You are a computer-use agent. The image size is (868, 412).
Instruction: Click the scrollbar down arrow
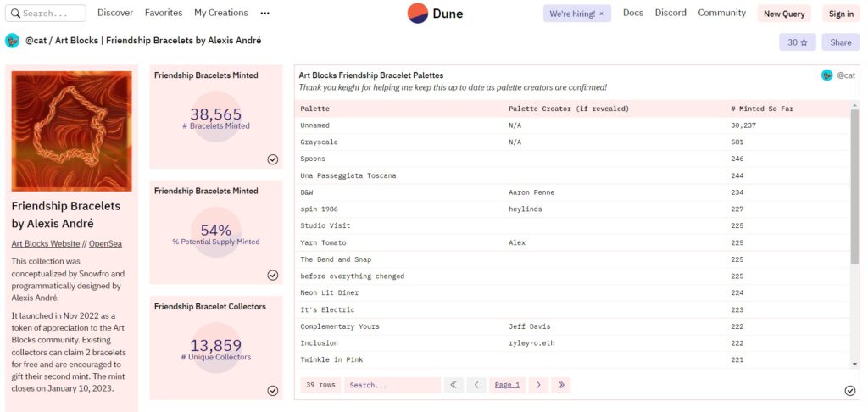point(854,364)
